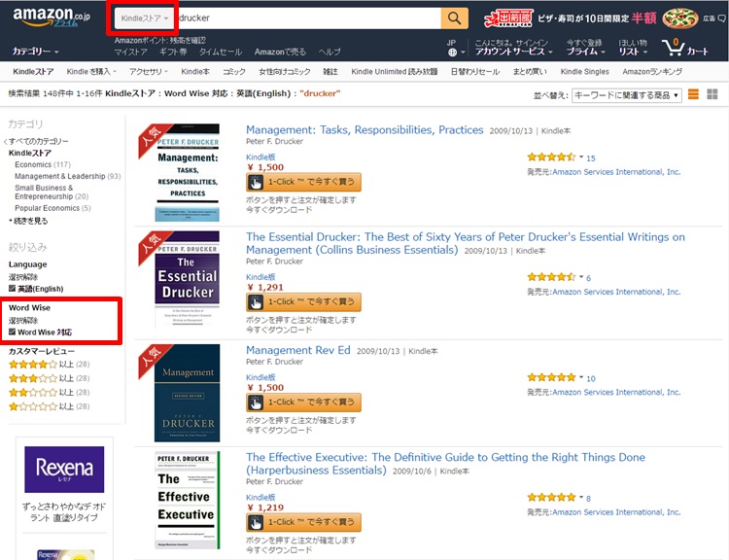
Task: Expand rating dropdown arrow for Management Rev Ed
Action: coord(580,377)
